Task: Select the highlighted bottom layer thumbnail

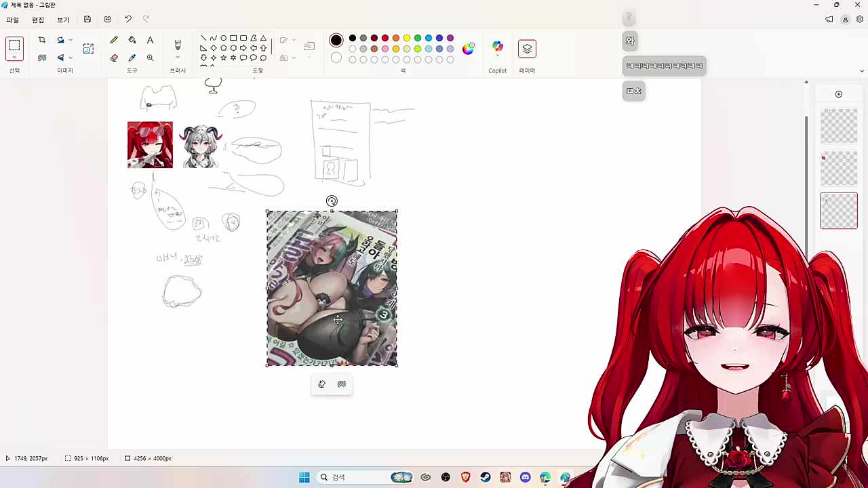Action: click(x=839, y=211)
